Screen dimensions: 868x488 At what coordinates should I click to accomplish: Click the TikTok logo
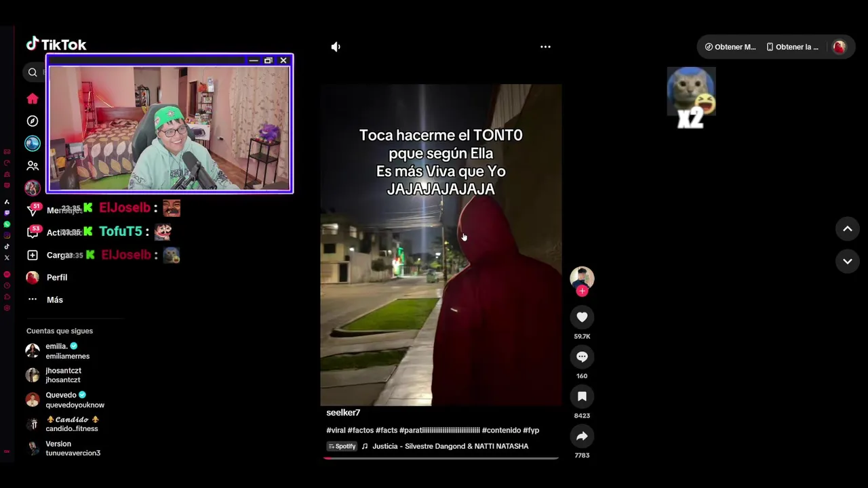pyautogui.click(x=56, y=45)
